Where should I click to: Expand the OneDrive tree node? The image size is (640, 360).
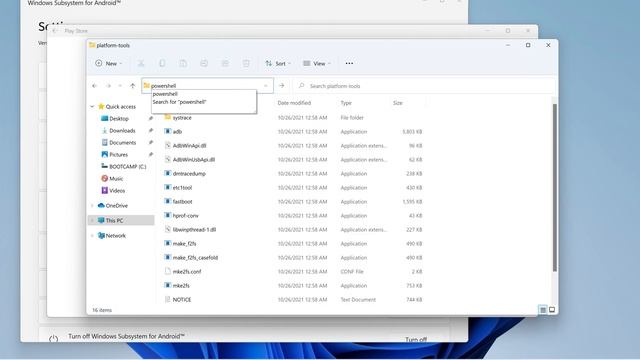pyautogui.click(x=92, y=206)
